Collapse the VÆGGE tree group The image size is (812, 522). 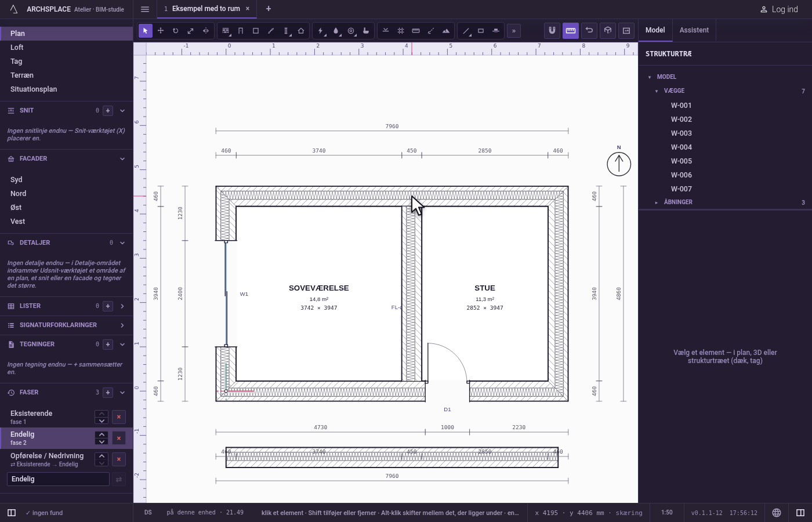[656, 91]
